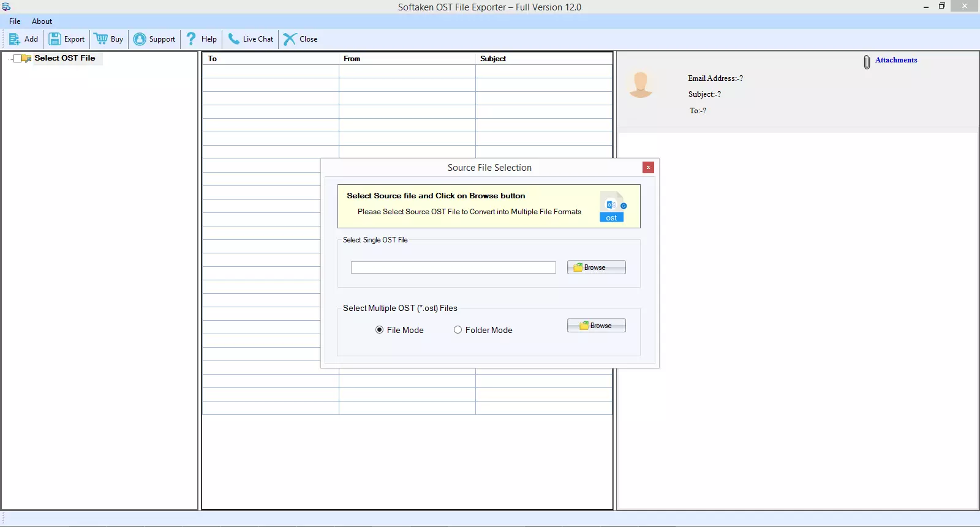
Task: Click the Attachments paperclip icon
Action: [867, 62]
